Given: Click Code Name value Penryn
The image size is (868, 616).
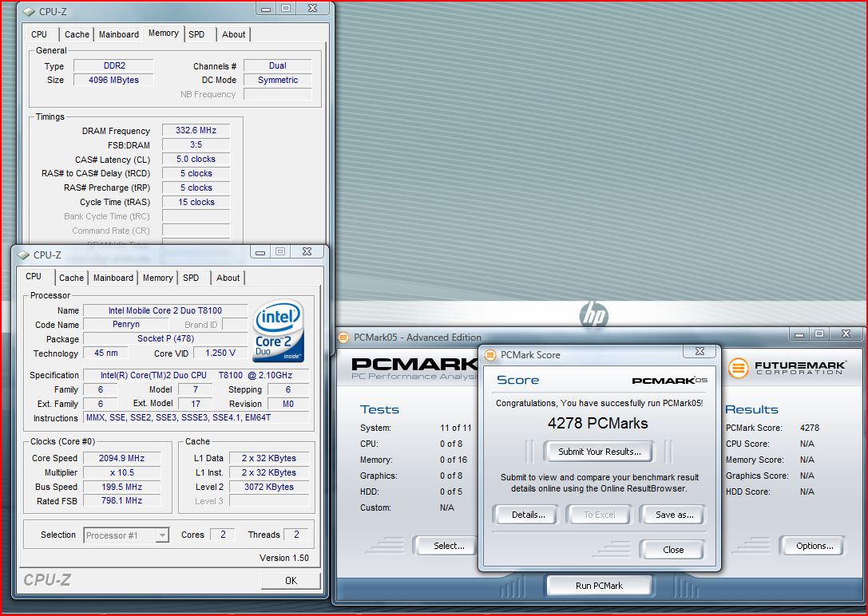Looking at the screenshot, I should click(x=125, y=325).
